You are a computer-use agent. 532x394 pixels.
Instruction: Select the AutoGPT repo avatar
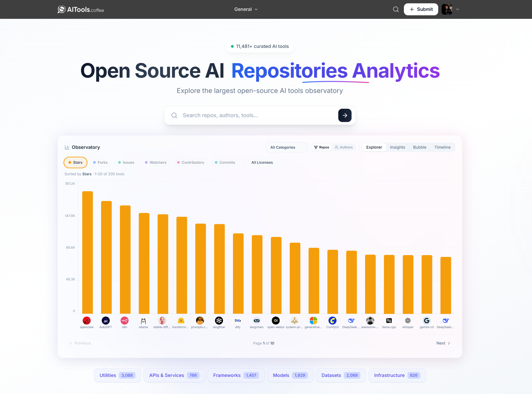pyautogui.click(x=106, y=320)
